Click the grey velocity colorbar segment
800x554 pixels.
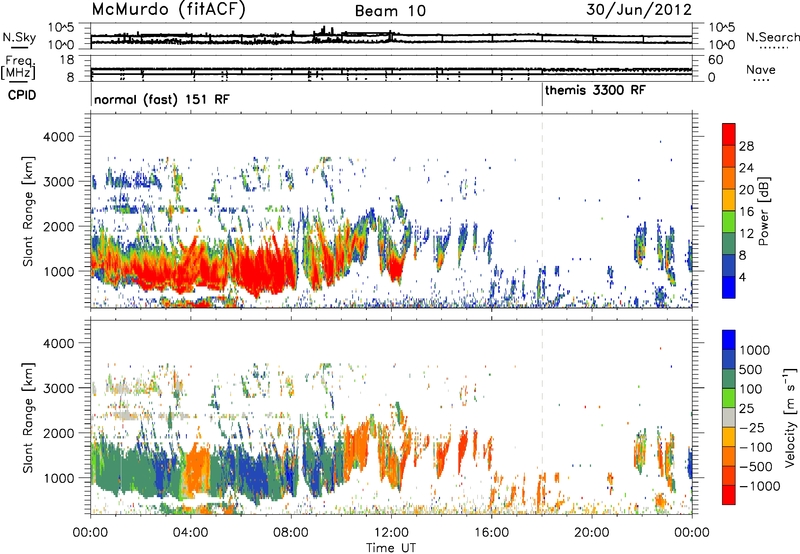coord(729,417)
